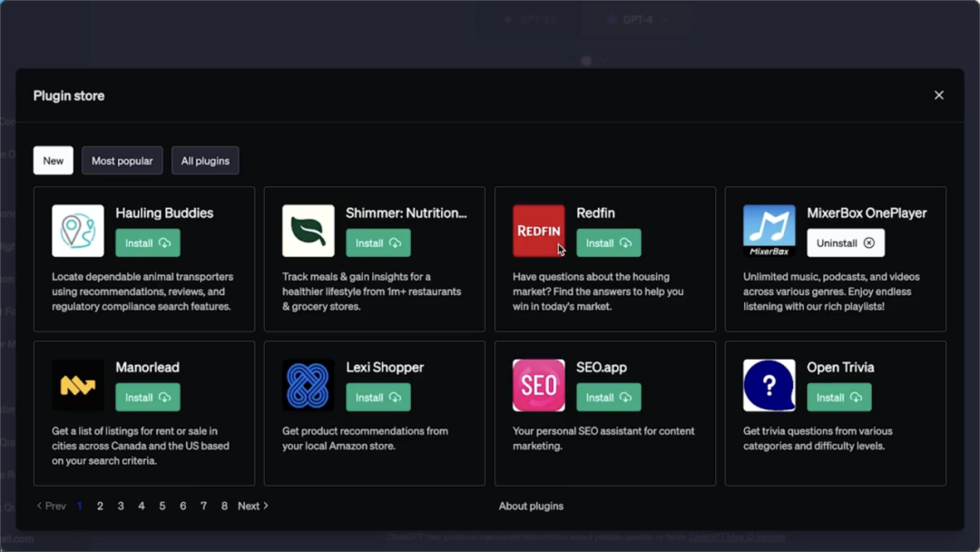Select the GPT-4 model tab behind the dialog
Screen dimensions: 980x552
[x=638, y=19]
